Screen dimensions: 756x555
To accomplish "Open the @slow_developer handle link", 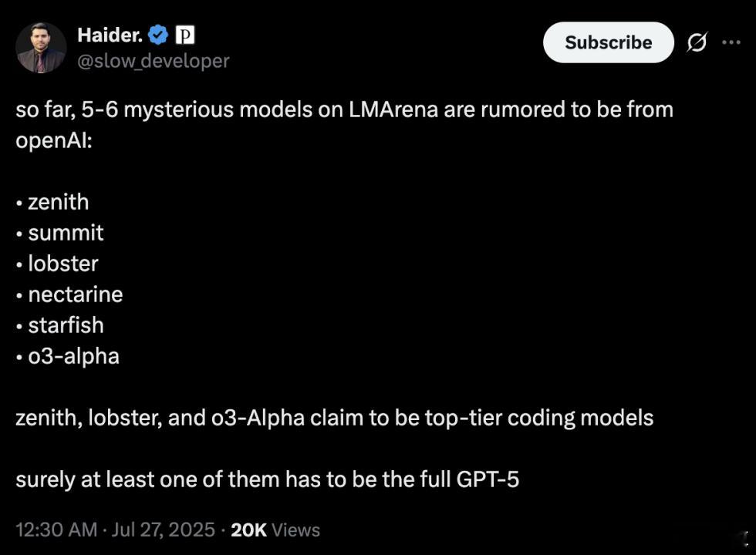I will (x=154, y=61).
